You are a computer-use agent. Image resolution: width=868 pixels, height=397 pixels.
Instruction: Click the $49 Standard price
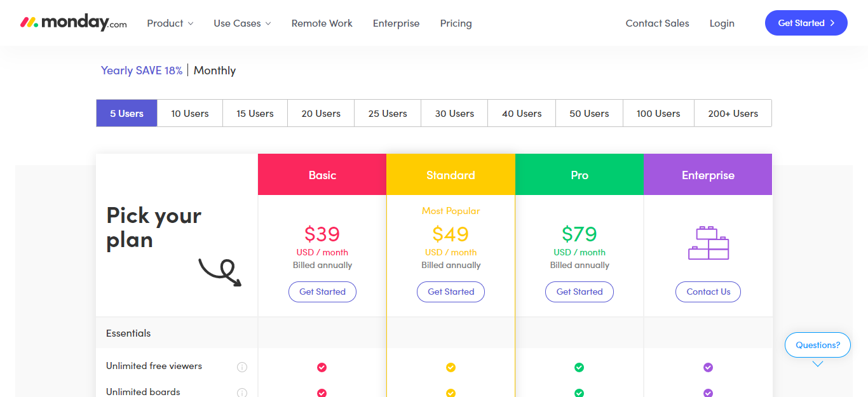click(x=451, y=234)
